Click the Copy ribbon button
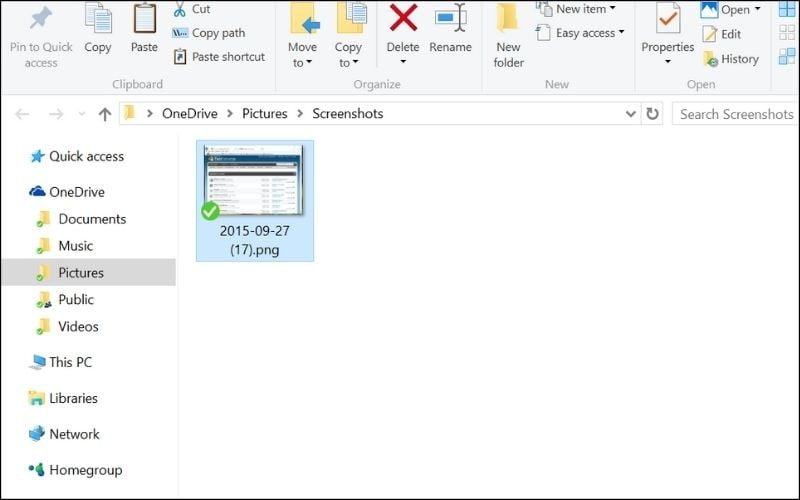800x500 pixels. (x=97, y=29)
